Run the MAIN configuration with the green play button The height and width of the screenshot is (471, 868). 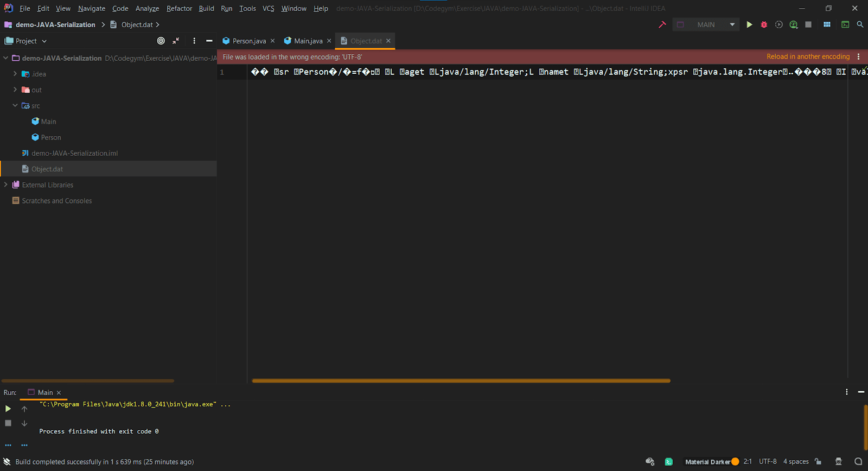coord(749,24)
